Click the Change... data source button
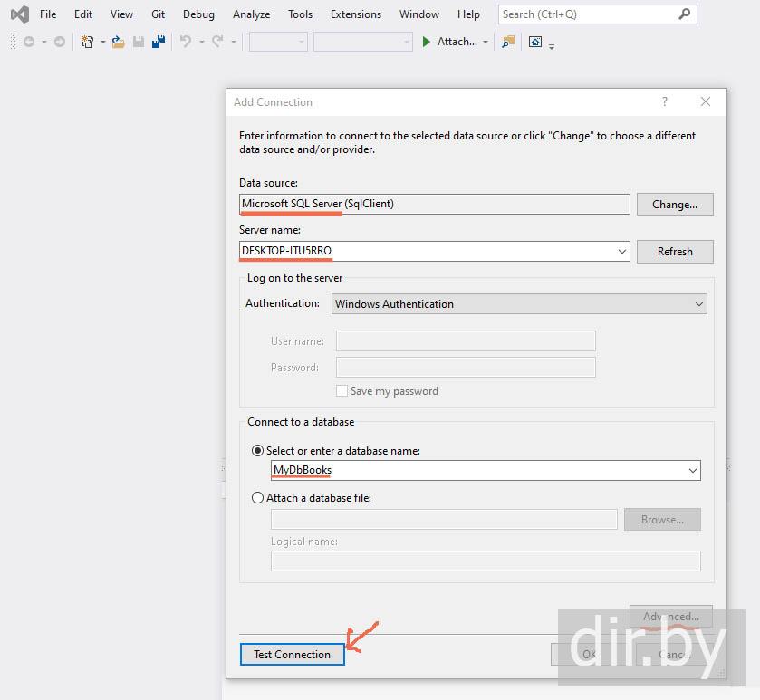Screen dimensions: 760x700 (675, 205)
